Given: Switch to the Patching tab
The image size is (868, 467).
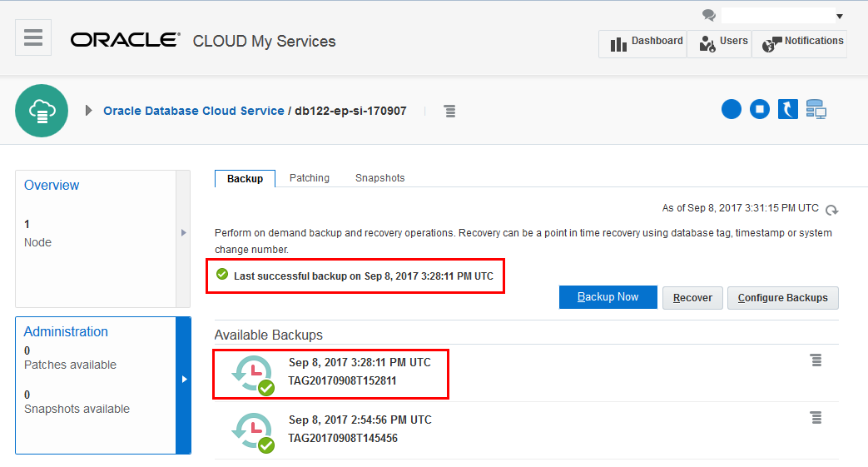Looking at the screenshot, I should 310,178.
